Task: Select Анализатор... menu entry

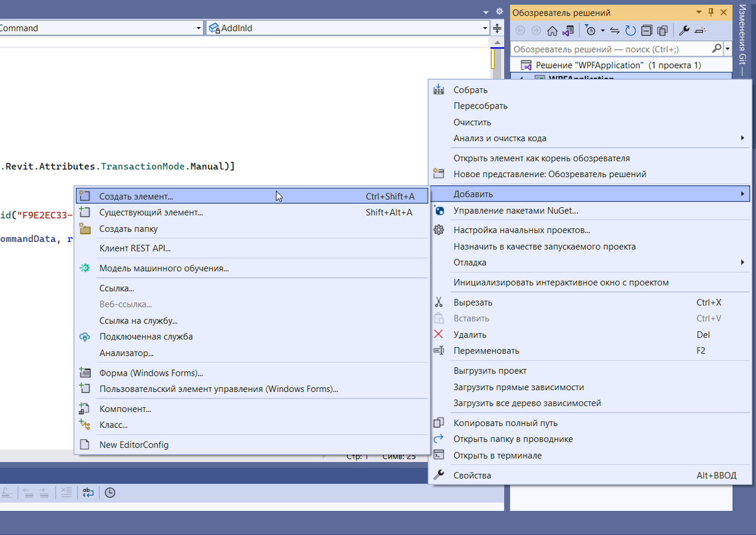Action: pyautogui.click(x=251, y=353)
